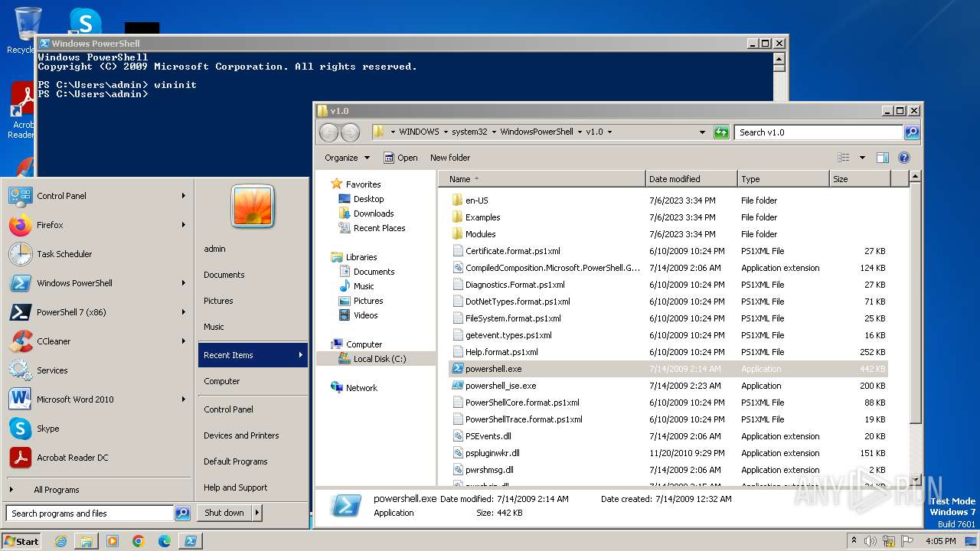Screen dimensions: 980x551
Task: Open Windows Explorer taskbar button
Action: [x=87, y=541]
